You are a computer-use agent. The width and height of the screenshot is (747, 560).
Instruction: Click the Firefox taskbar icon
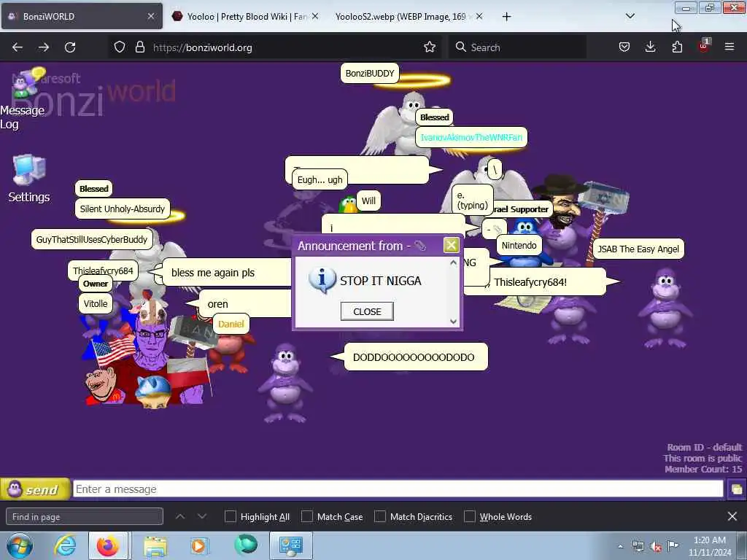(x=108, y=545)
